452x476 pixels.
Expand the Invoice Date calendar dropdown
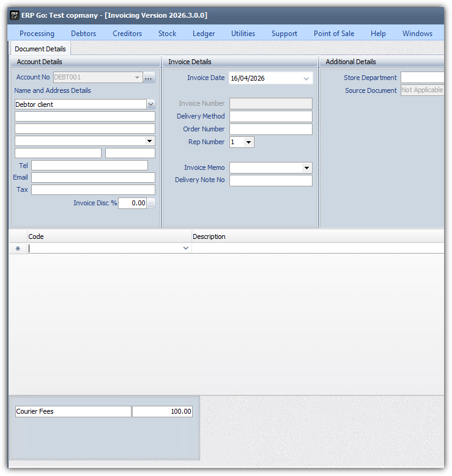coord(306,79)
